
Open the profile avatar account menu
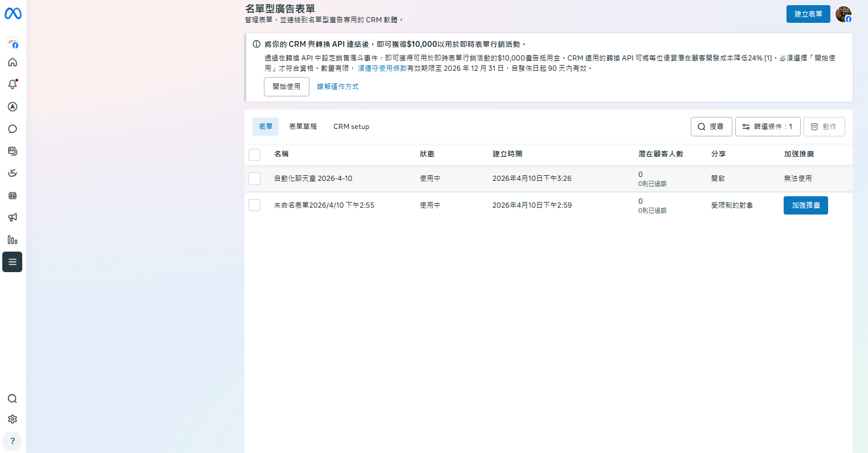pos(843,14)
